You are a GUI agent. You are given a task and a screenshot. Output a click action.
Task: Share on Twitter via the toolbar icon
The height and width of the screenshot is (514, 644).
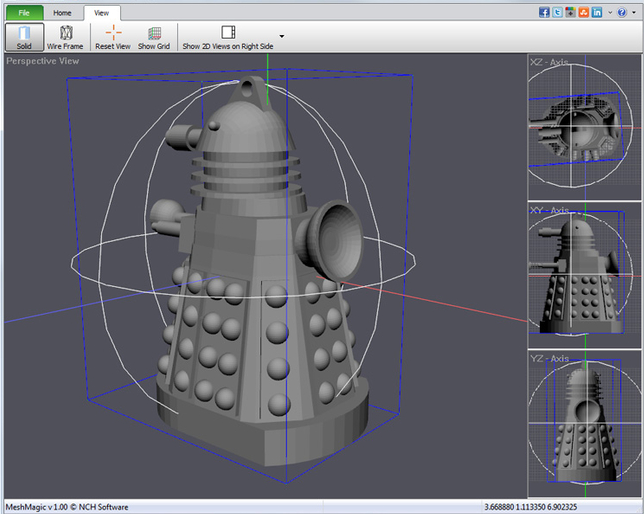click(x=557, y=12)
